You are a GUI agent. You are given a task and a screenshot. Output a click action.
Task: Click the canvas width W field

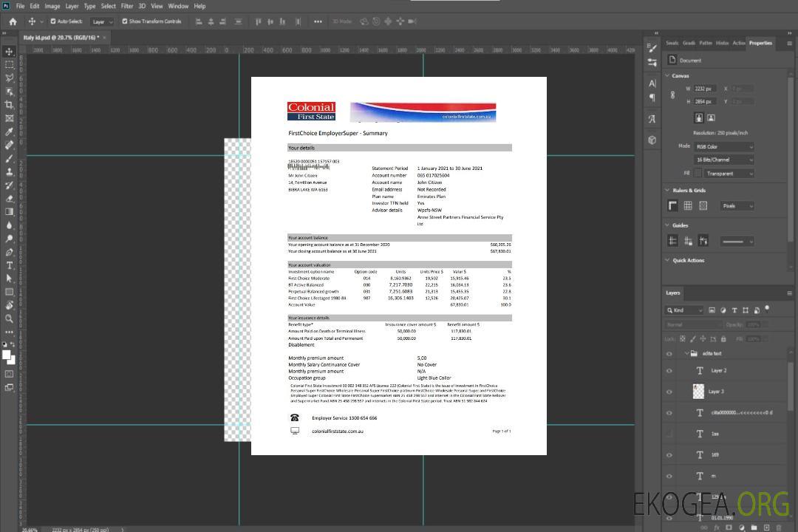point(705,89)
